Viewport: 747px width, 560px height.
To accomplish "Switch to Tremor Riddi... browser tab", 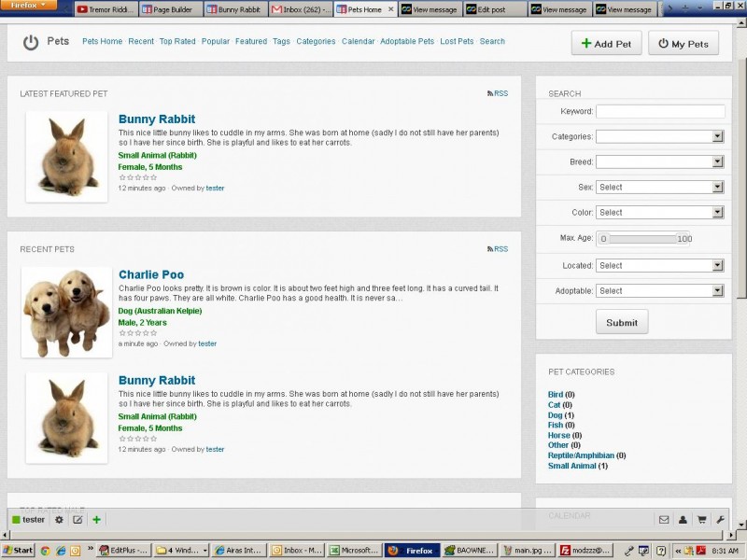I will click(x=106, y=9).
